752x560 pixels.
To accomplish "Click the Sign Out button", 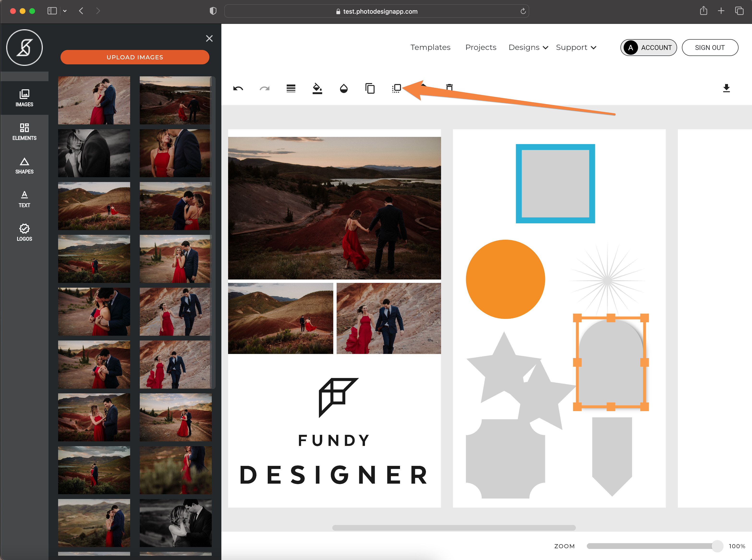I will coord(710,48).
